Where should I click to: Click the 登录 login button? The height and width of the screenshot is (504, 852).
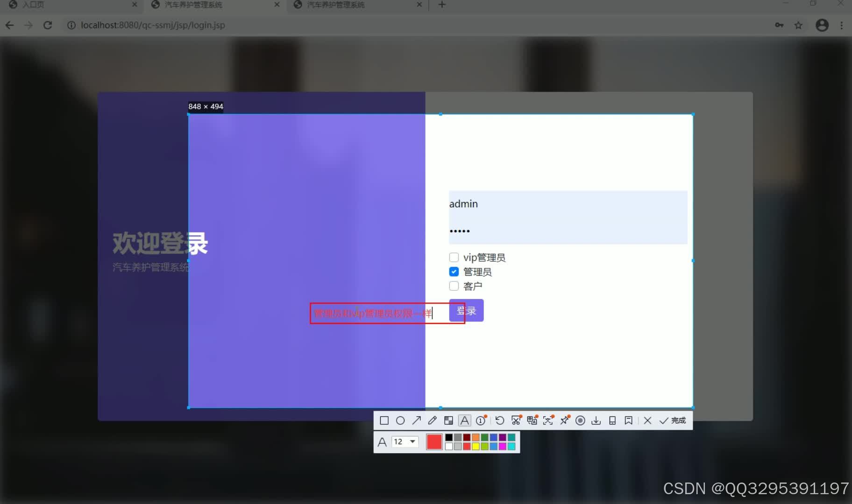(466, 310)
